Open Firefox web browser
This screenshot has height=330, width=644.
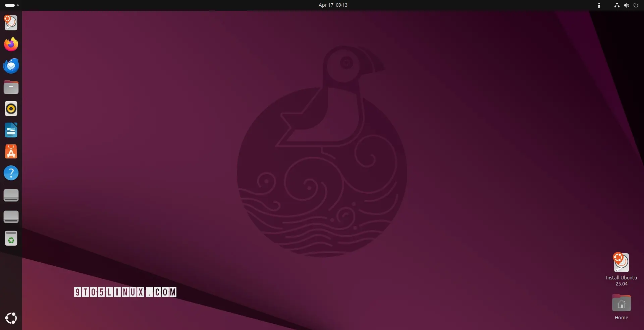tap(11, 44)
